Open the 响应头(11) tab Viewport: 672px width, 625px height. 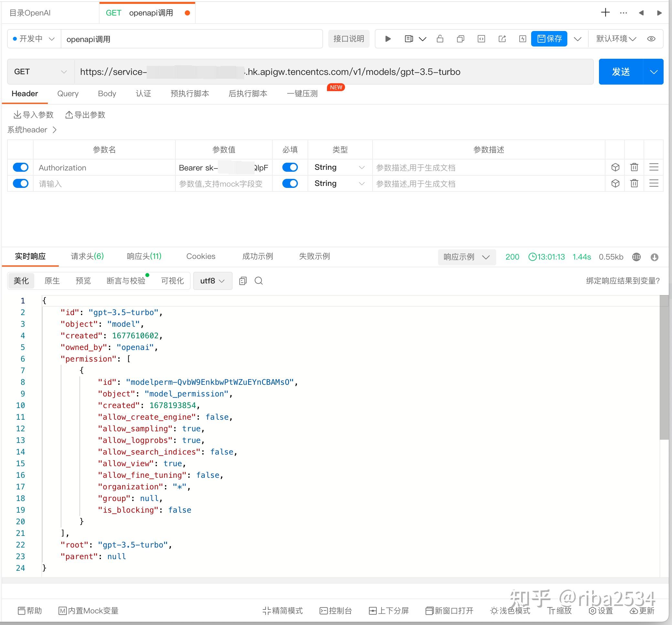click(x=144, y=256)
